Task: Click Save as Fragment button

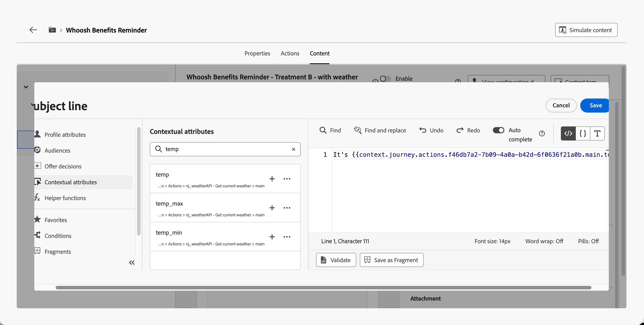Action: [392, 260]
